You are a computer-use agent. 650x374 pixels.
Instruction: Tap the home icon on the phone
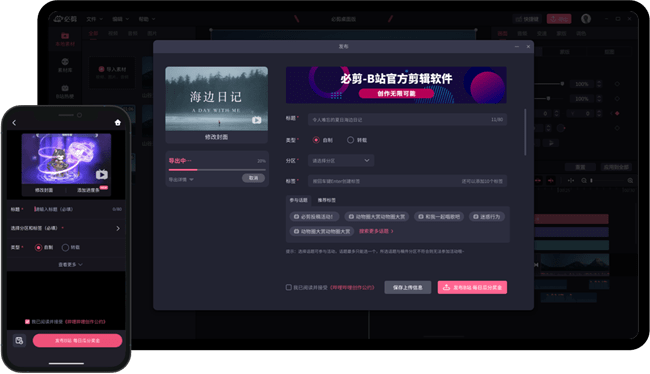(x=118, y=123)
